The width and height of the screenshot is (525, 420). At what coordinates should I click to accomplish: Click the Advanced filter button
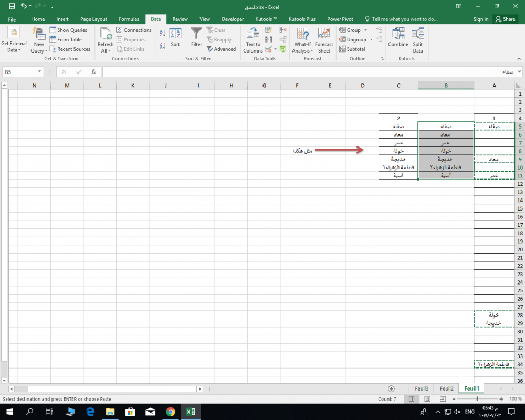[x=221, y=49]
